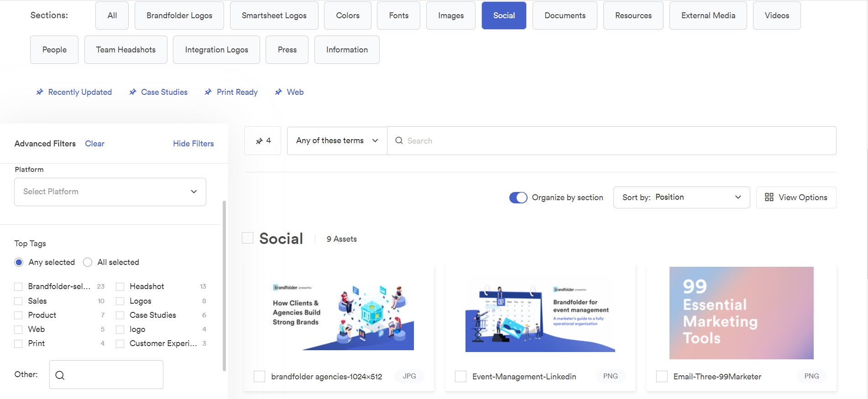Viewport: 868px width, 399px height.
Task: Open the Any of these terms dropdown
Action: (337, 140)
